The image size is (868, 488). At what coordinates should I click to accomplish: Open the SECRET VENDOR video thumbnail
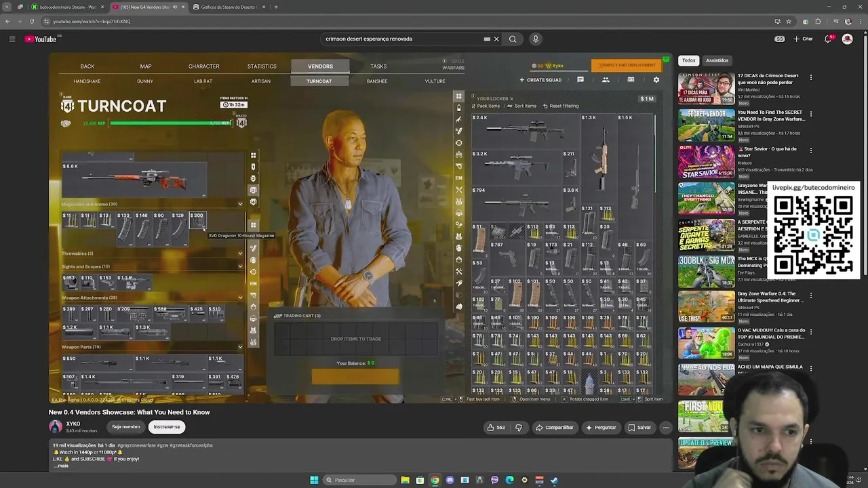point(706,125)
